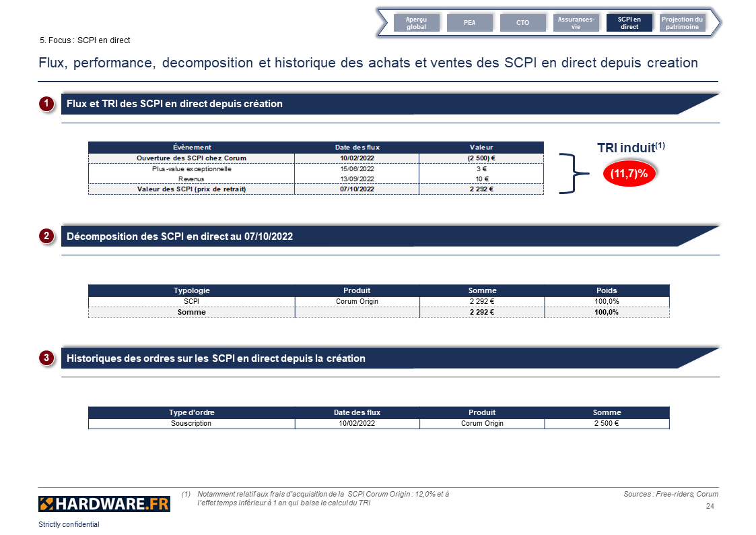The height and width of the screenshot is (535, 756).
Task: Click 'Décomposition des SCPI en direct' header
Action: [x=180, y=237]
